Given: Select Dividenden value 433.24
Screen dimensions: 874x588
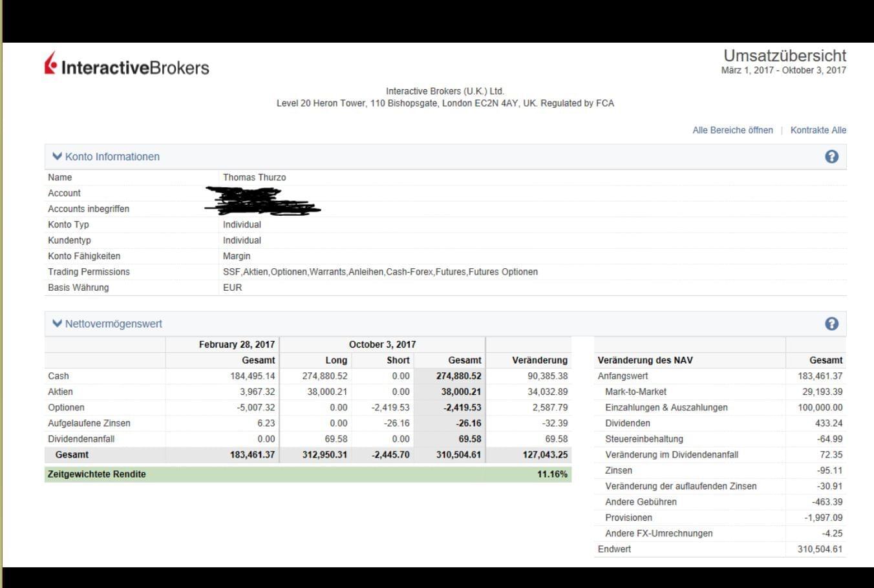Looking at the screenshot, I should (x=829, y=423).
